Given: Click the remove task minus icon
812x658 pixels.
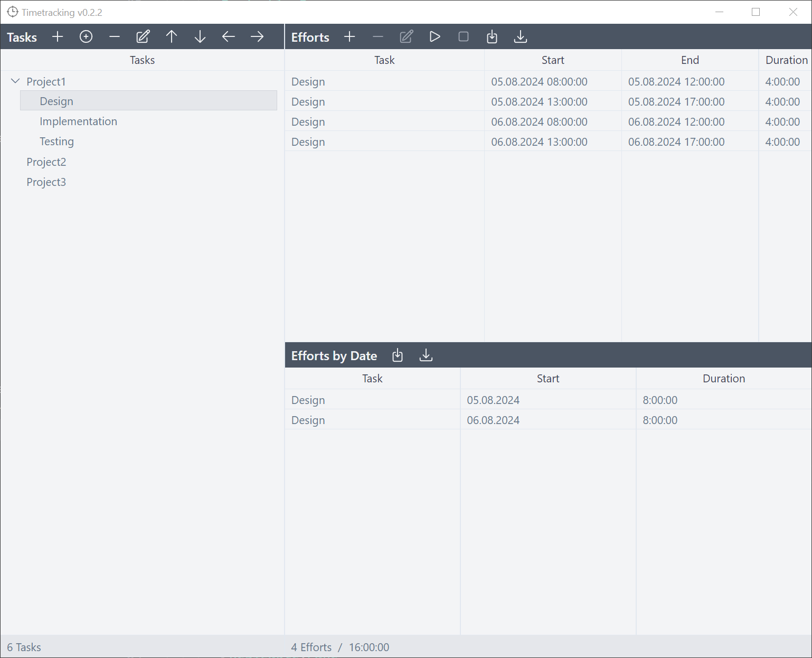Looking at the screenshot, I should point(115,37).
